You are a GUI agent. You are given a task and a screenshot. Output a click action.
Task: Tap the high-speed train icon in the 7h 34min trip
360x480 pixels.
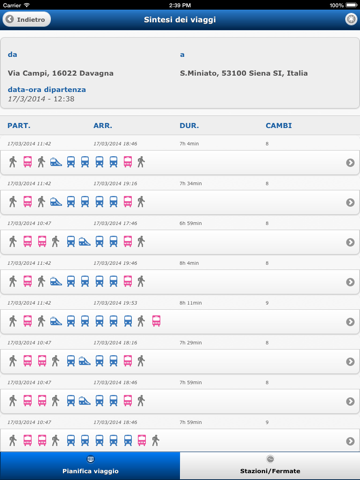click(x=56, y=202)
